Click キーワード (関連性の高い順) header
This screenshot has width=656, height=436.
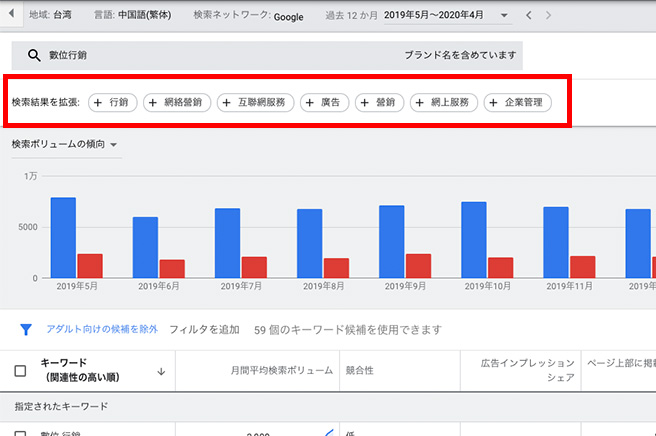click(79, 370)
